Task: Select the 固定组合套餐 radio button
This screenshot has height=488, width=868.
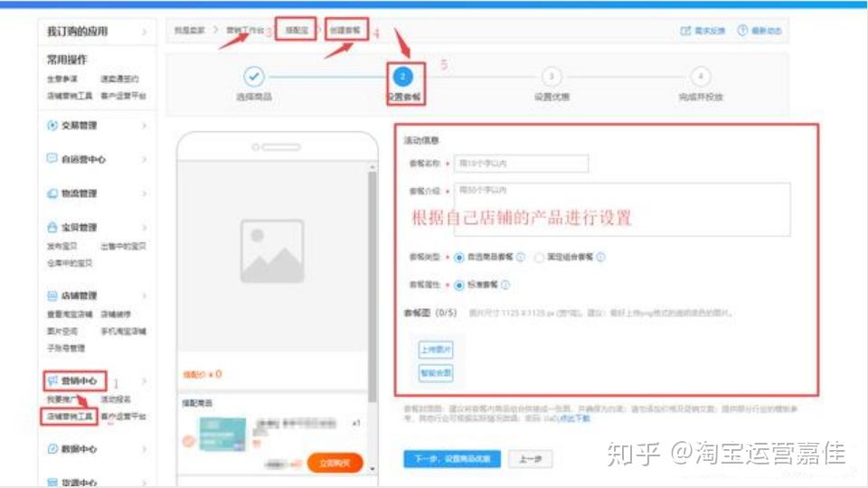Action: 539,258
